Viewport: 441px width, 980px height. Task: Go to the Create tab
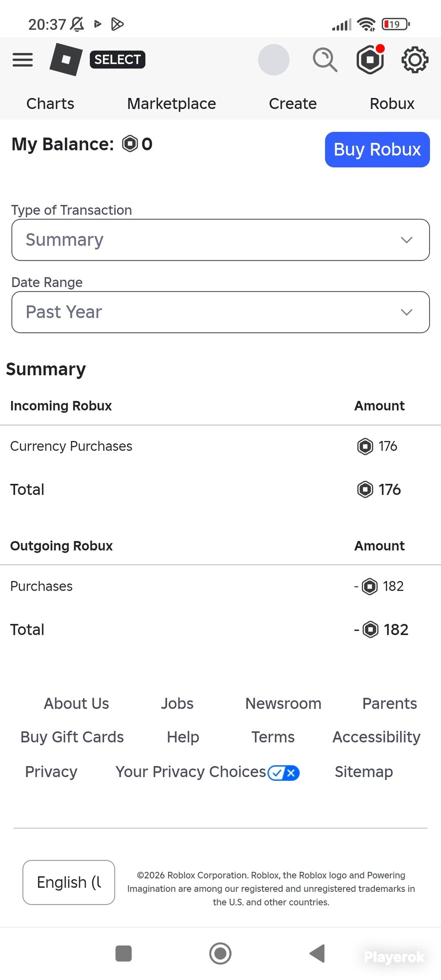(x=293, y=104)
